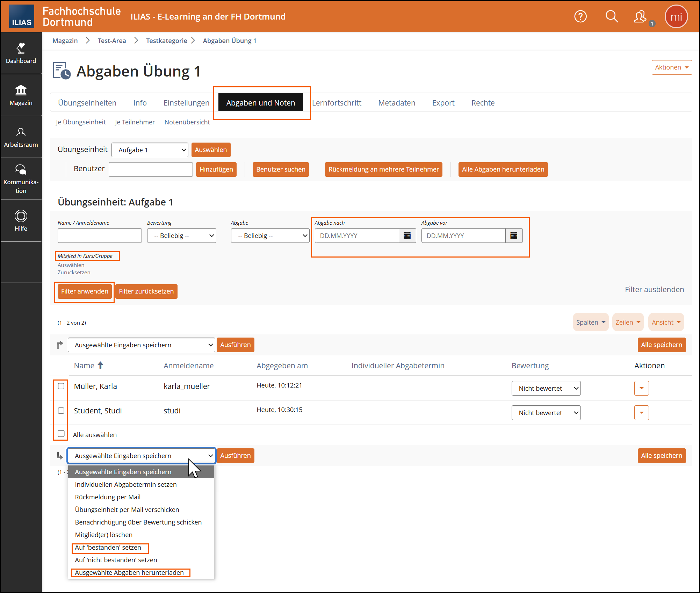The image size is (700, 593).
Task: Expand the Aktionen dropdown at top right
Action: tap(671, 67)
